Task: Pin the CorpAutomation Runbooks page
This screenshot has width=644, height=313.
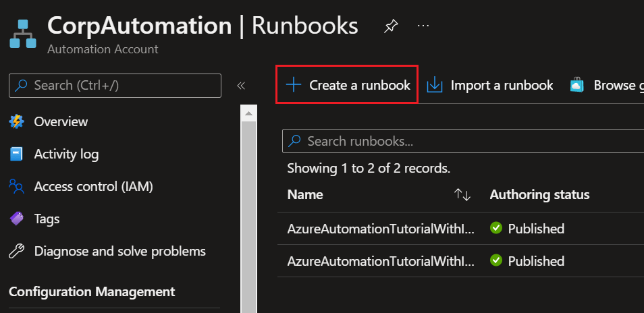Action: pos(390,26)
